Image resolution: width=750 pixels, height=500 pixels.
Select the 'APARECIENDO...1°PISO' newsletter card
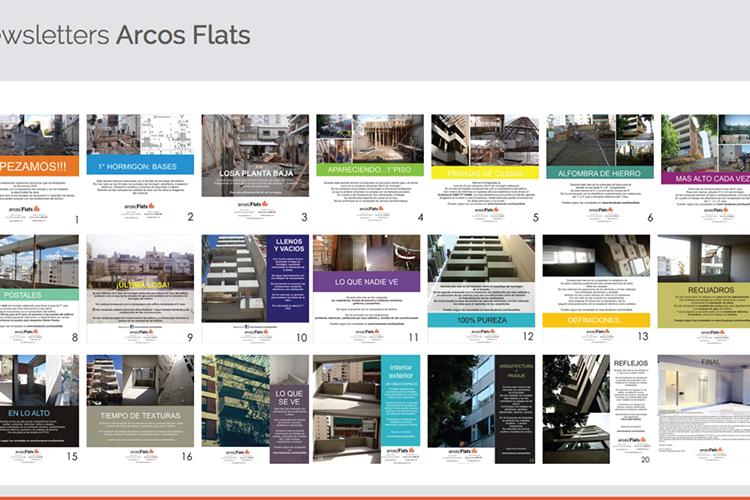(x=370, y=168)
